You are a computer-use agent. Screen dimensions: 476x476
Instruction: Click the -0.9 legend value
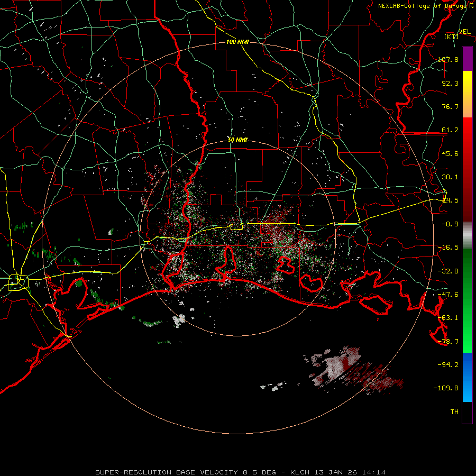click(450, 224)
